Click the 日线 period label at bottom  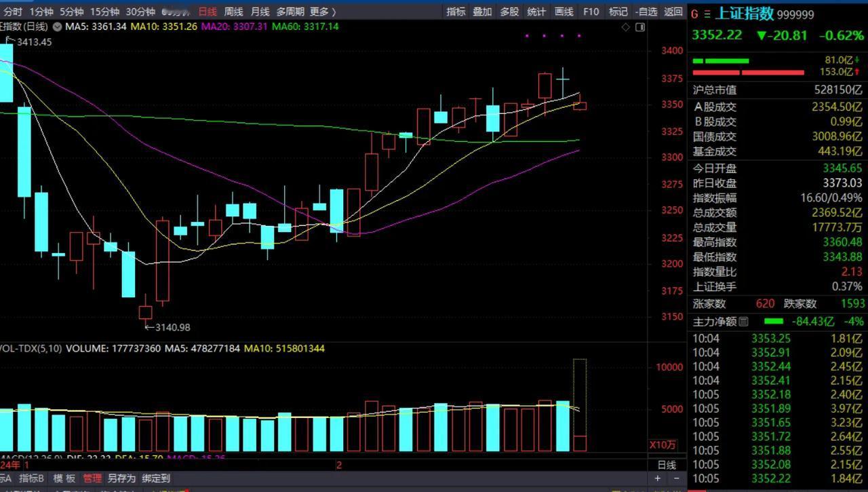coord(667,466)
